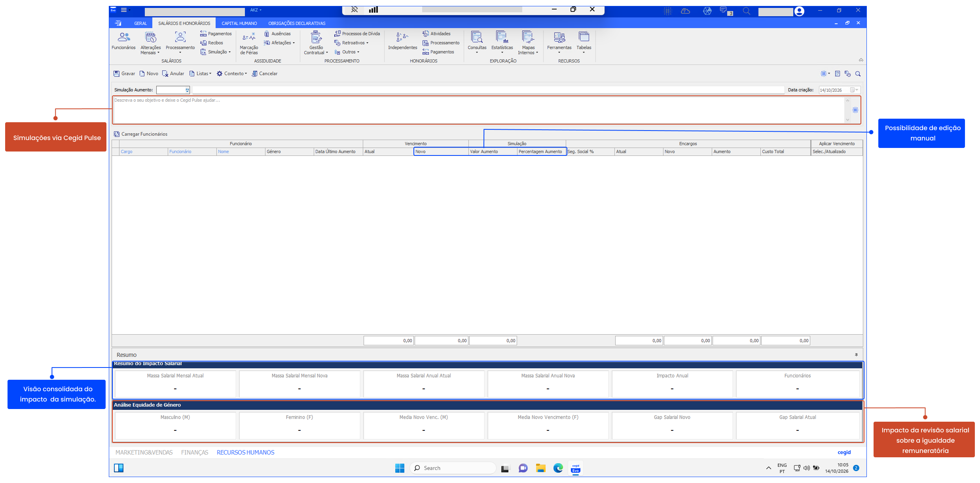
Task: Select the Independentes icon
Action: pos(402,41)
